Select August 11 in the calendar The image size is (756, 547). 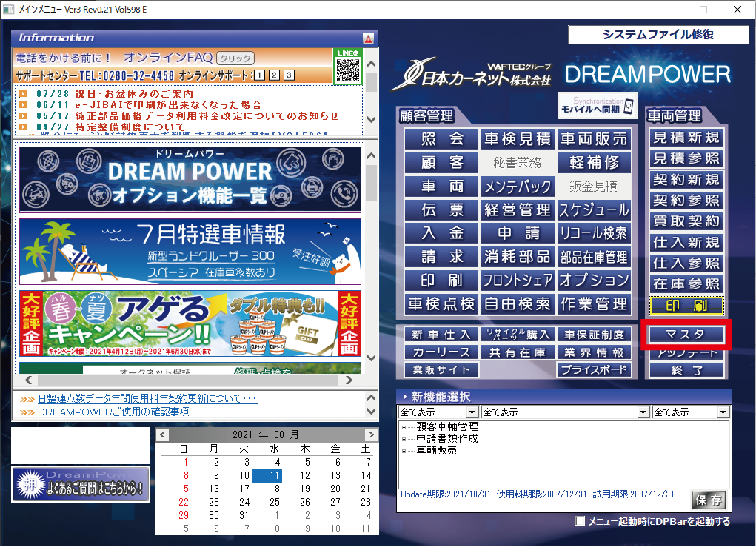[x=267, y=476]
